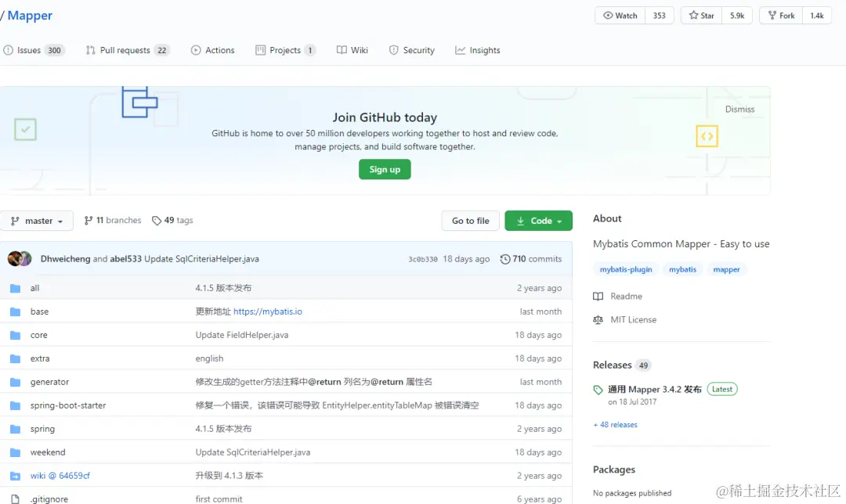Click the folder icon next to all
This screenshot has height=504, width=846.
pos(15,288)
